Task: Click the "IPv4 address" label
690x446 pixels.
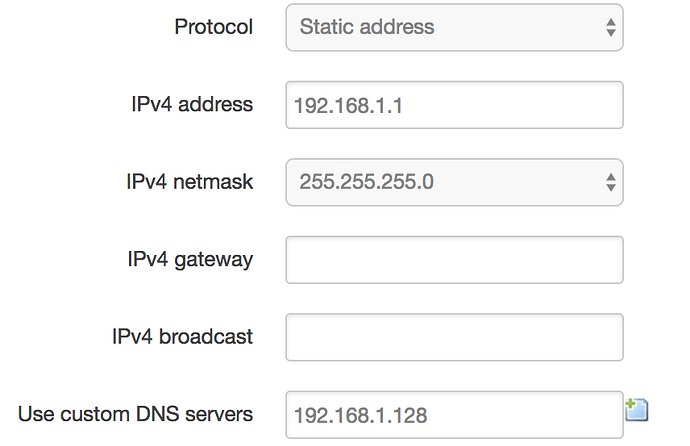Action: tap(192, 104)
